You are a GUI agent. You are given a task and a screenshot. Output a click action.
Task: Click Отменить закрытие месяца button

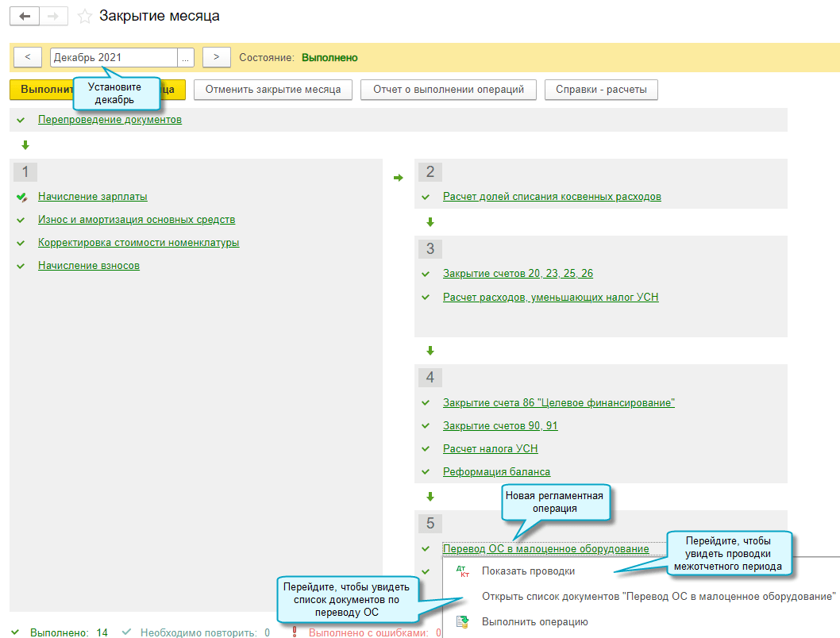click(x=273, y=90)
